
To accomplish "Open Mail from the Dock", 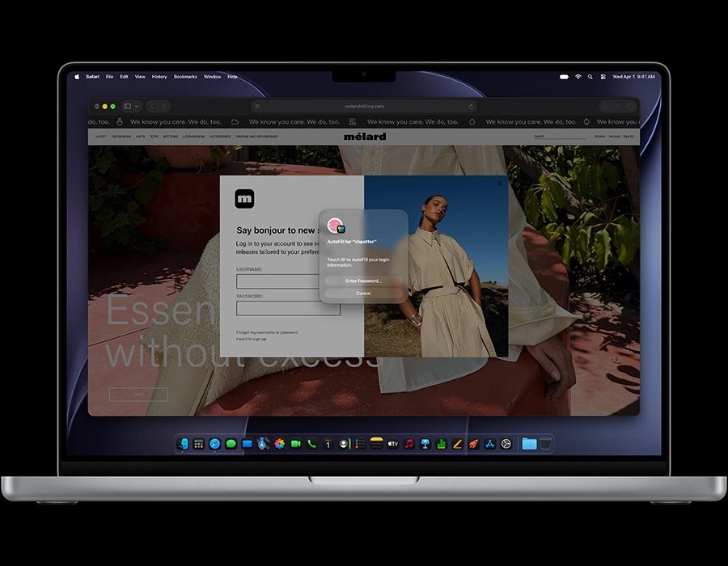I will [247, 444].
